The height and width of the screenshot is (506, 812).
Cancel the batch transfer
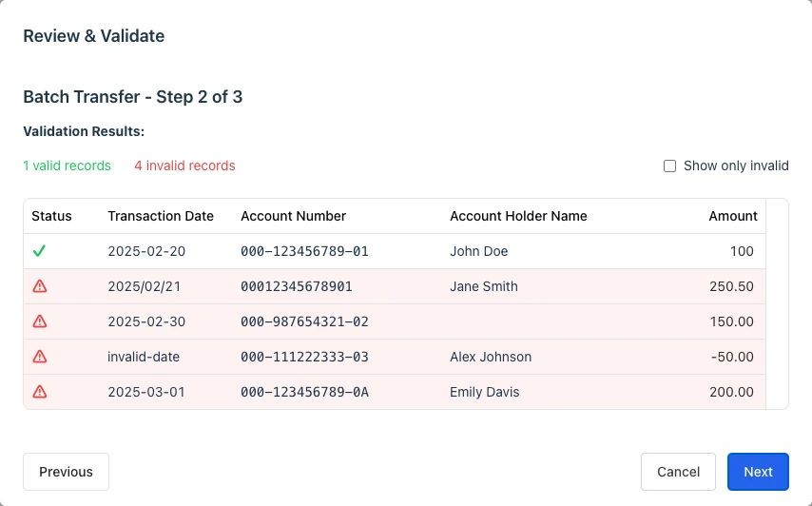coord(678,472)
